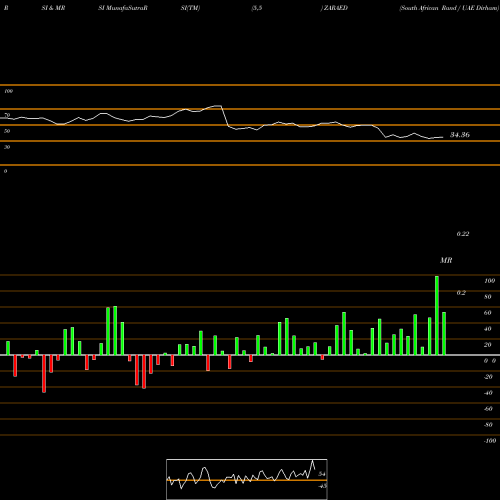
Task: Click the MR histogram axis label 80
Action: (x=488, y=297)
